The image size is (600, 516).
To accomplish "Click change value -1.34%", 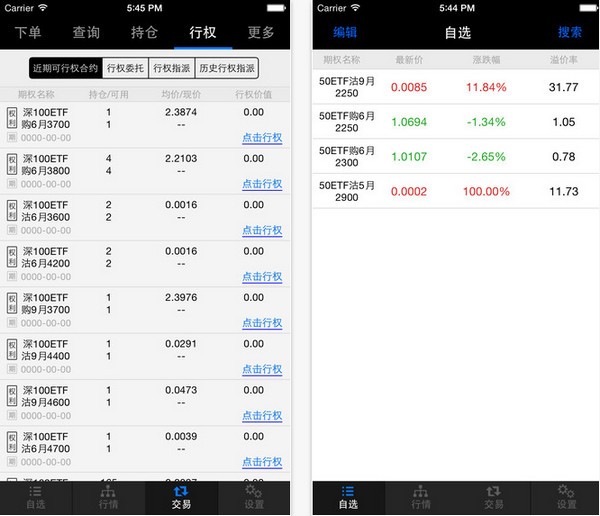I will [486, 122].
